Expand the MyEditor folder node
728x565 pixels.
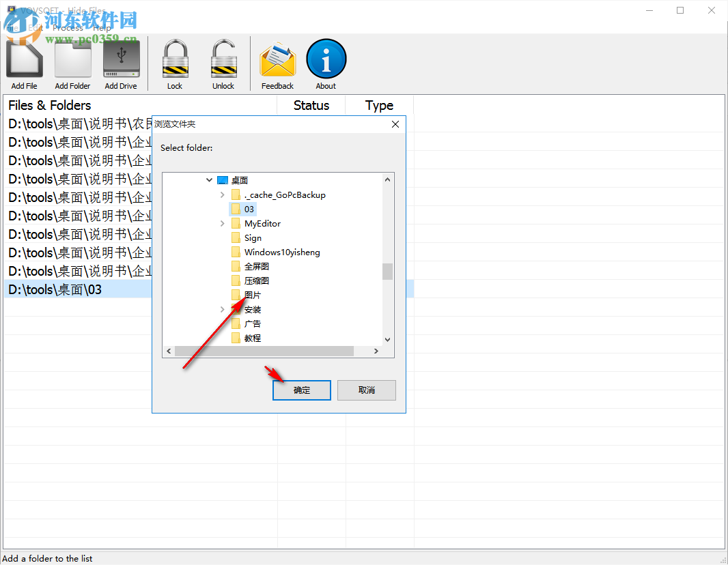221,223
